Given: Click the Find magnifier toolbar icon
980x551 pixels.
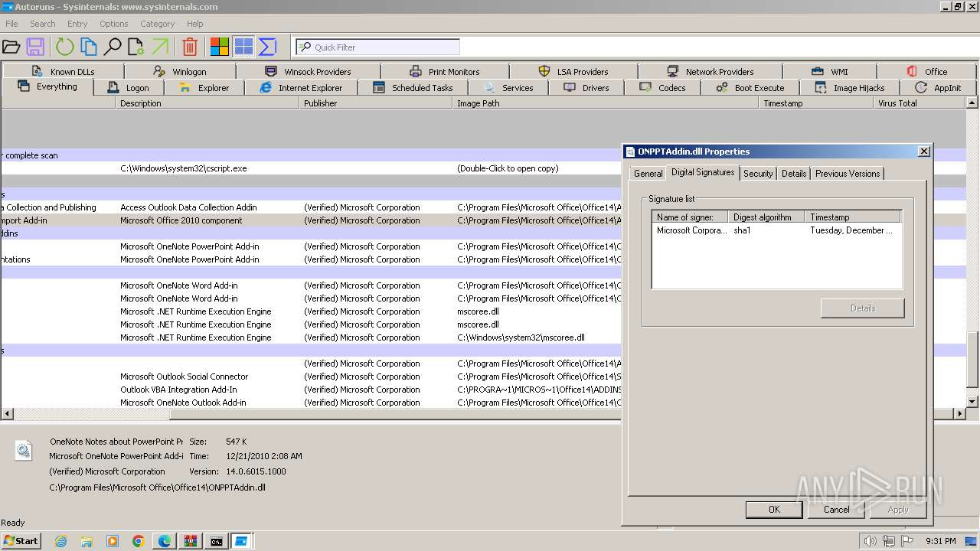Looking at the screenshot, I should click(x=113, y=47).
